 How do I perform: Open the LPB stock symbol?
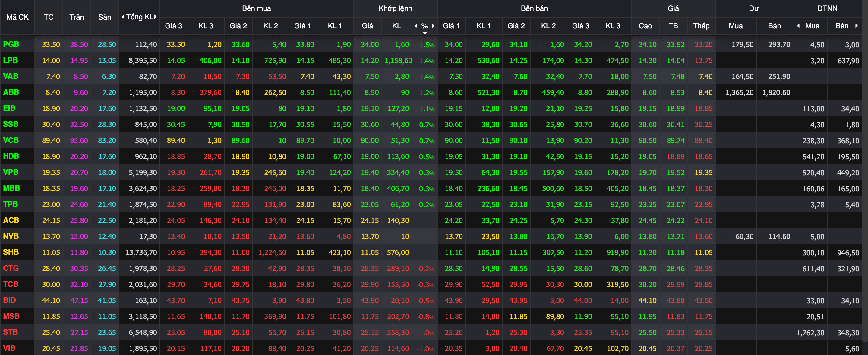click(11, 60)
